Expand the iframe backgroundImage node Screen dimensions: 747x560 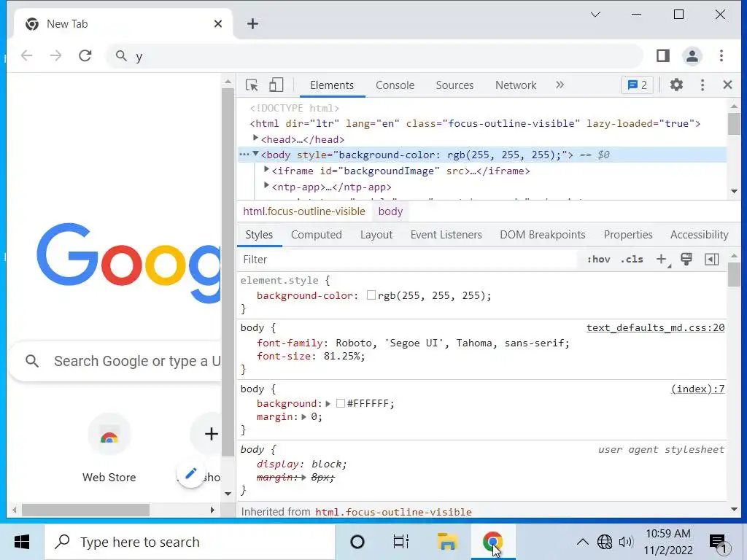coord(267,169)
